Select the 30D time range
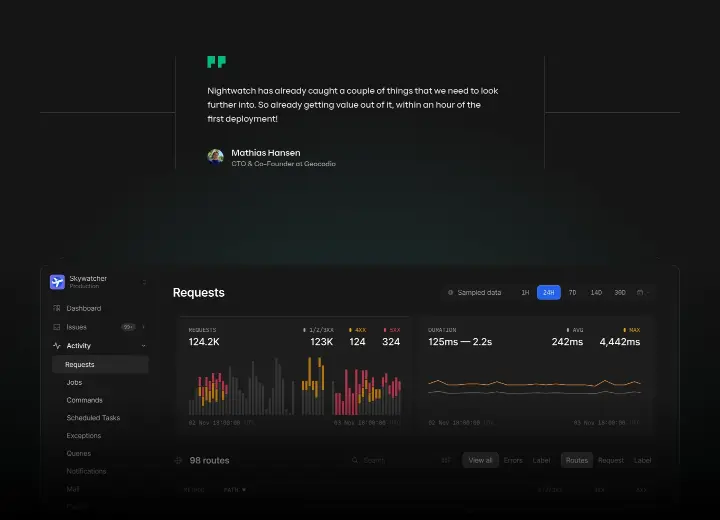 pos(620,293)
